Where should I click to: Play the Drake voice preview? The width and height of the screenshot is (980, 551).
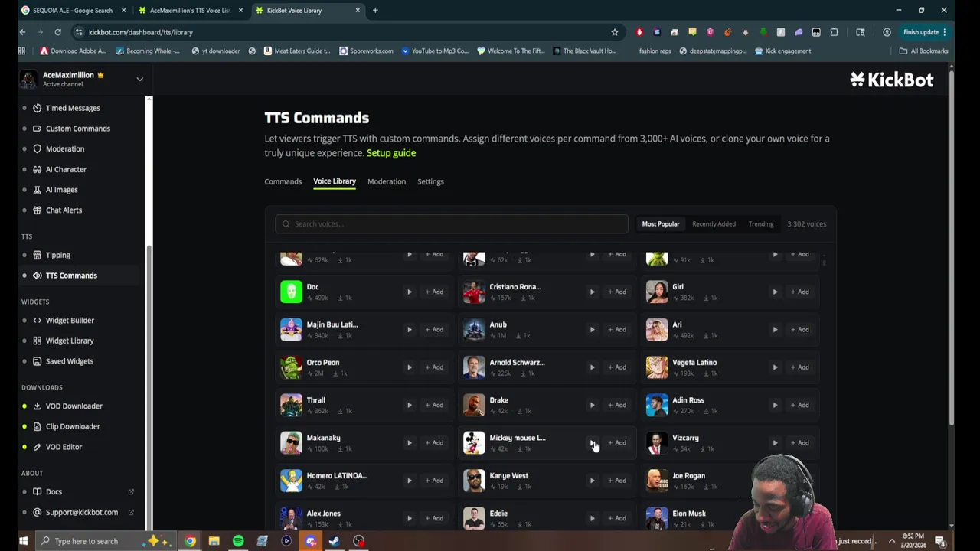tap(592, 405)
